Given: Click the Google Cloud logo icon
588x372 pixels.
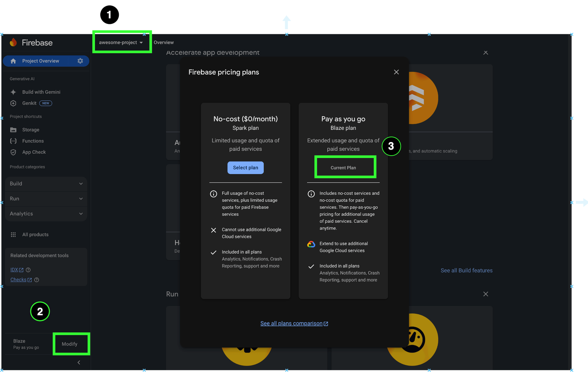Looking at the screenshot, I should [311, 244].
